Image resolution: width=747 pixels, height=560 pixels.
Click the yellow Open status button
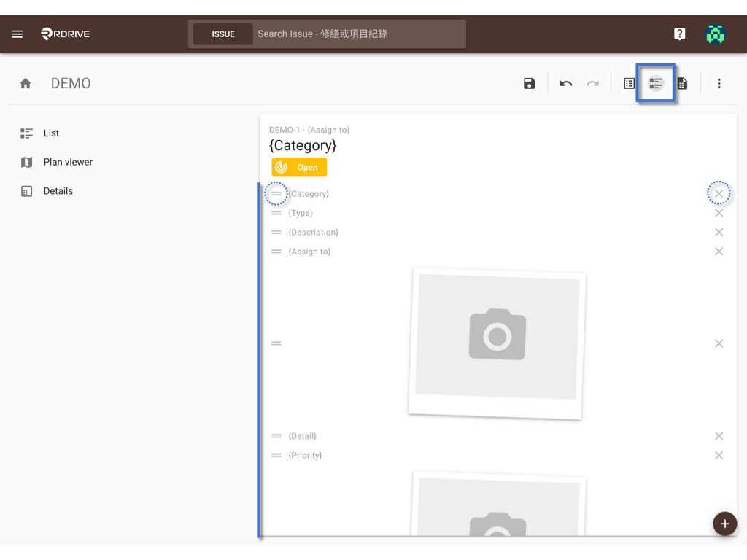click(x=299, y=167)
